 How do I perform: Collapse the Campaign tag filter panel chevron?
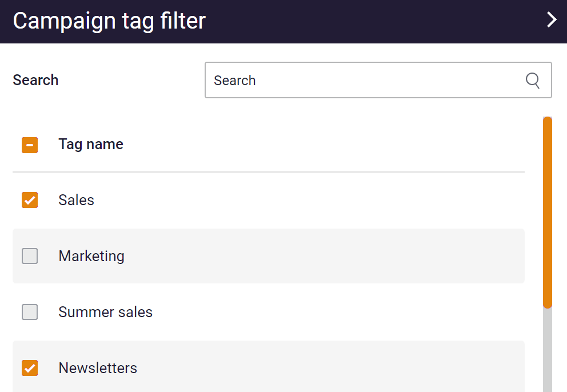(x=552, y=19)
